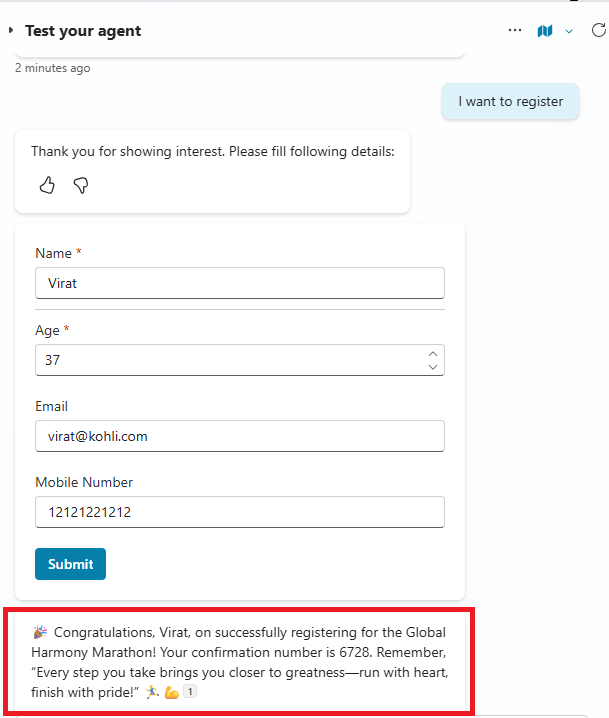This screenshot has height=718, width=609.
Task: Refresh the test conversation
Action: click(x=598, y=31)
